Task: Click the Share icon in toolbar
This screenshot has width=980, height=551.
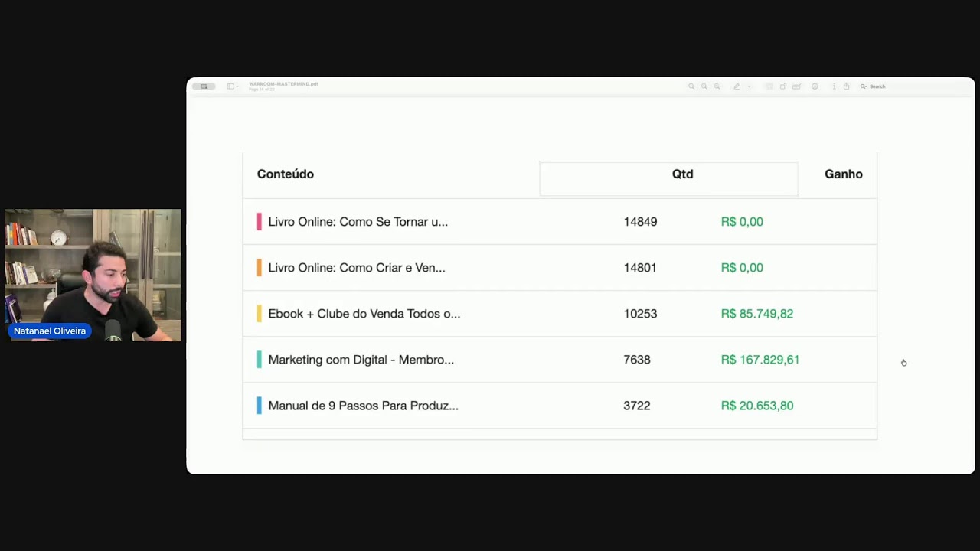Action: pyautogui.click(x=846, y=86)
